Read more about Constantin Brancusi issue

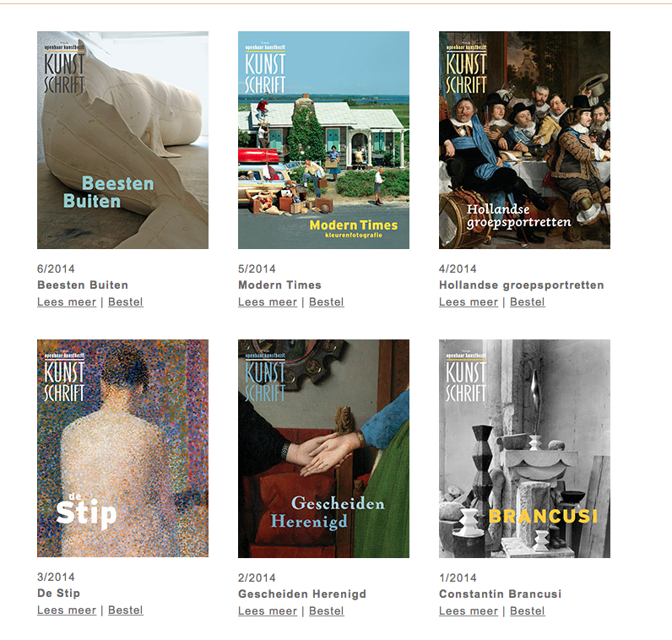pyautogui.click(x=469, y=610)
